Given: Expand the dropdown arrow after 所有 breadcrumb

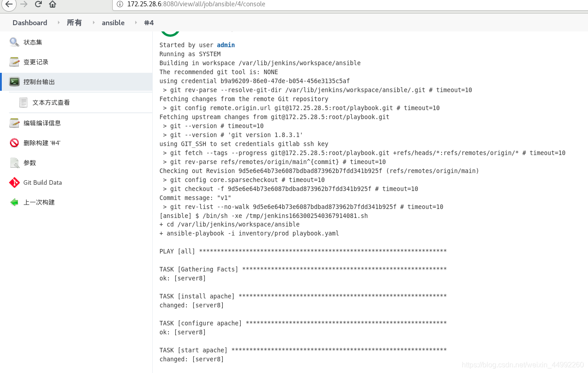Looking at the screenshot, I should [93, 22].
